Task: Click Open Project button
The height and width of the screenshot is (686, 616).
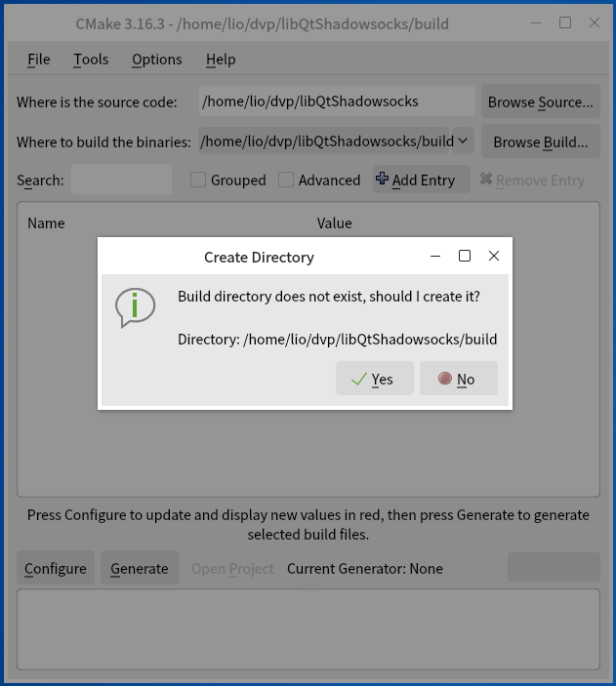Action: click(232, 568)
